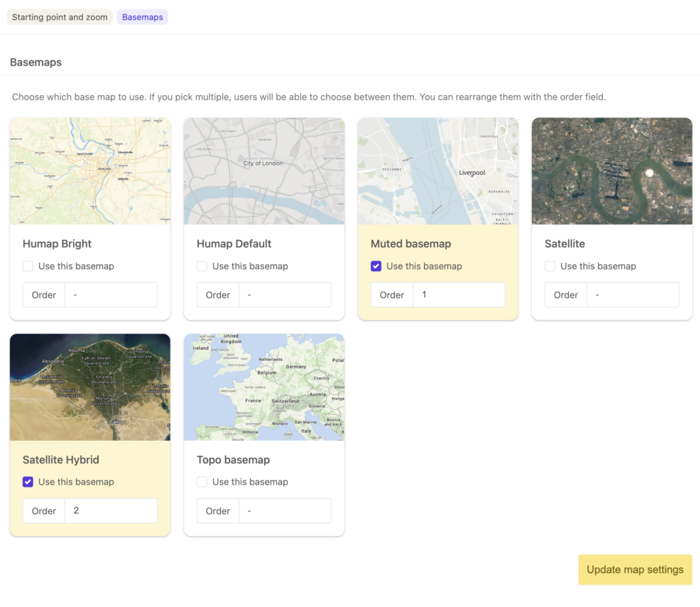
Task: Click the Basemaps section heading
Action: [36, 62]
